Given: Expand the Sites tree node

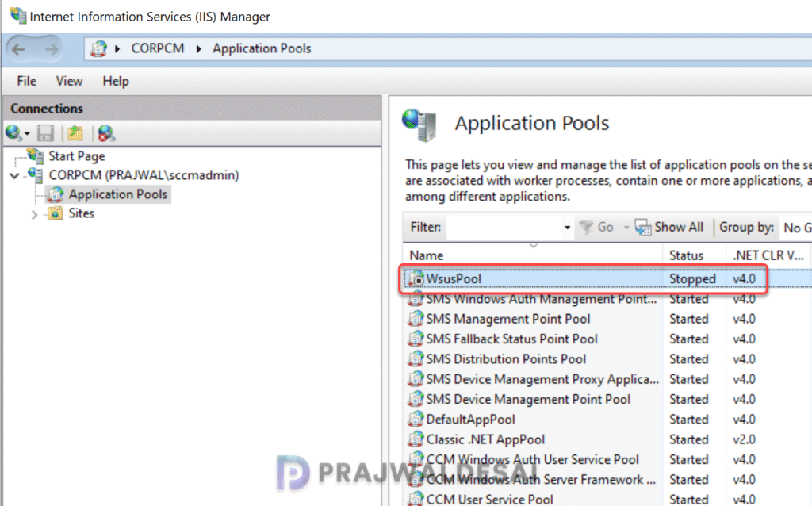Looking at the screenshot, I should pos(34,214).
